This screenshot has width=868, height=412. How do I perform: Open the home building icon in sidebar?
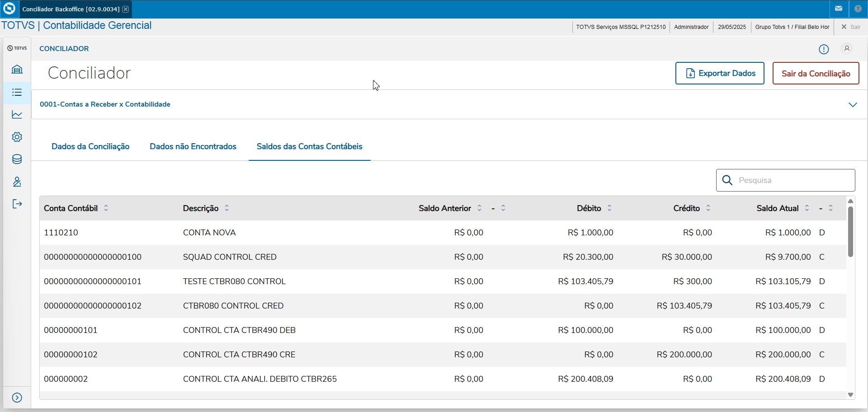tap(17, 70)
